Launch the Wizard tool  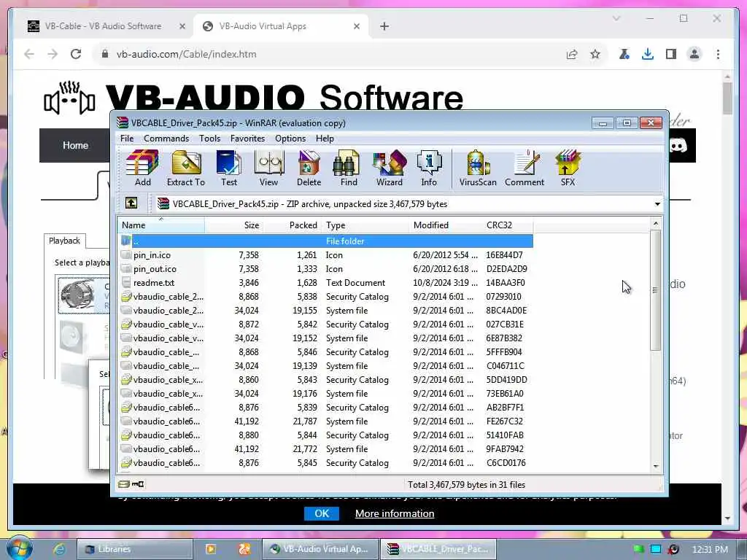click(x=390, y=168)
